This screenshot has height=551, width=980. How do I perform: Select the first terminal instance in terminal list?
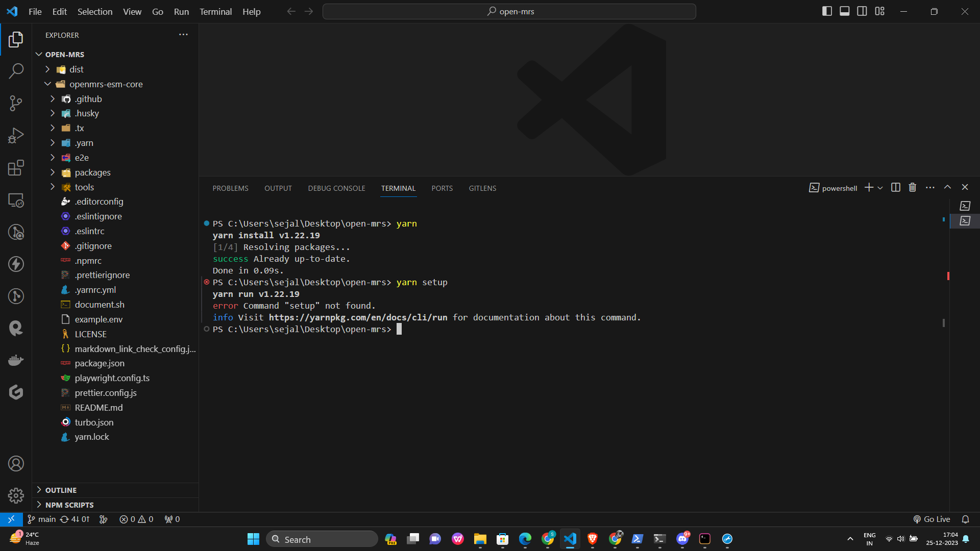click(x=965, y=206)
